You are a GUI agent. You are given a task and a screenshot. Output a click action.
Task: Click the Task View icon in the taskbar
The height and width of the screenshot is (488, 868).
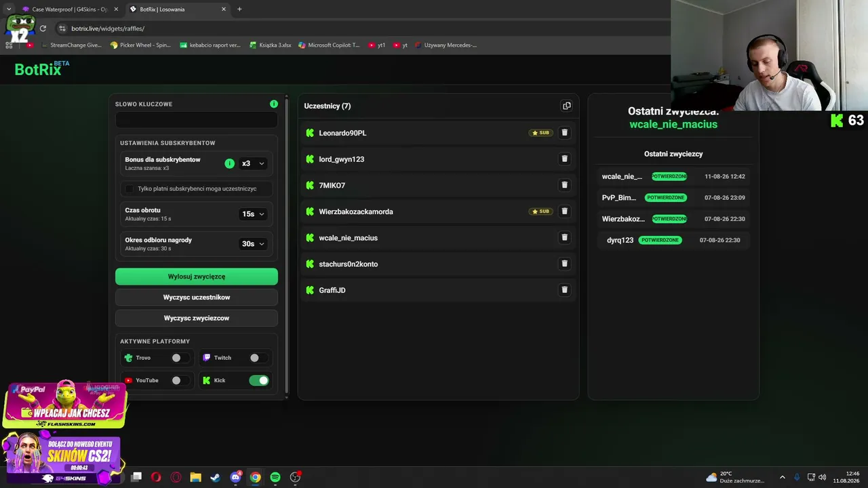click(136, 477)
